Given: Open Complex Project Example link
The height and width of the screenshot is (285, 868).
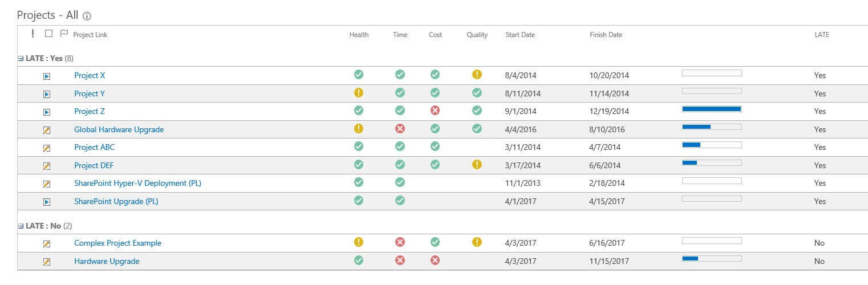Looking at the screenshot, I should coord(117,243).
